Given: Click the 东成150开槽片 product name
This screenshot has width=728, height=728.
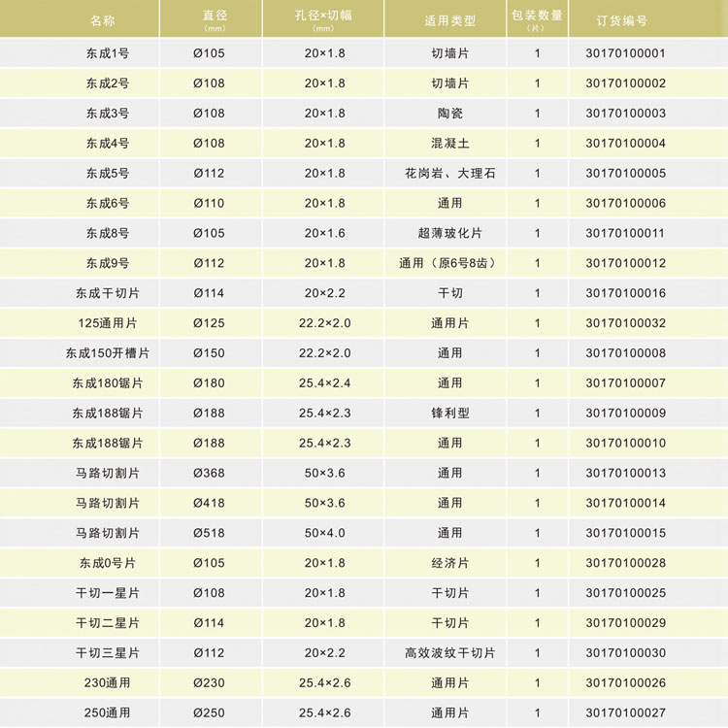Looking at the screenshot, I should pyautogui.click(x=108, y=353).
